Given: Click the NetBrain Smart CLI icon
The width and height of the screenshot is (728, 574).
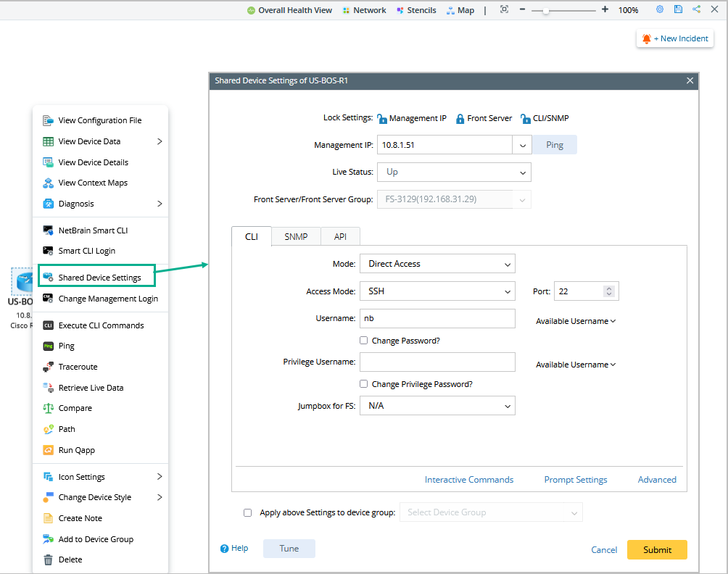Looking at the screenshot, I should (x=49, y=230).
